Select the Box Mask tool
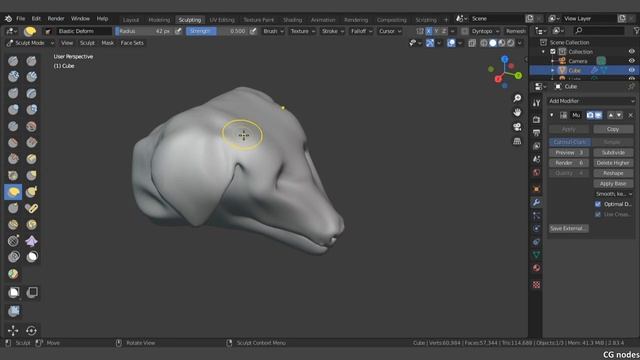The height and width of the screenshot is (360, 640). click(x=13, y=292)
